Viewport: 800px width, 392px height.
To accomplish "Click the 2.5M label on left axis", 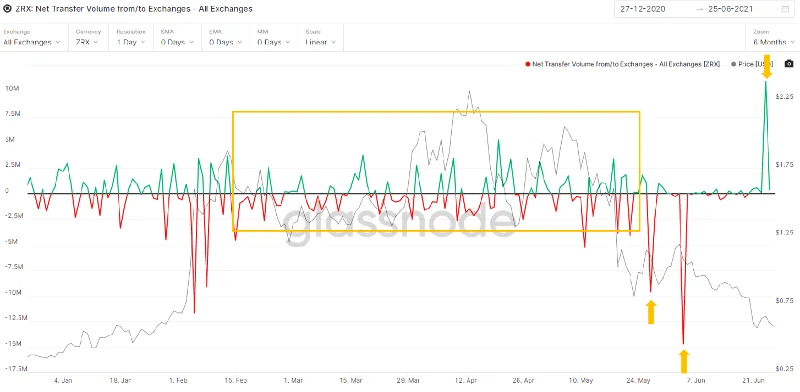I will 12,165.
